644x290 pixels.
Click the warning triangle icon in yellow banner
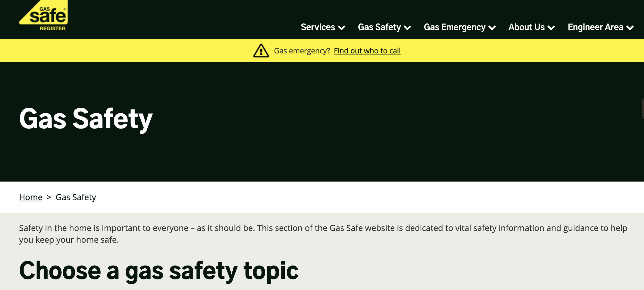click(x=261, y=50)
